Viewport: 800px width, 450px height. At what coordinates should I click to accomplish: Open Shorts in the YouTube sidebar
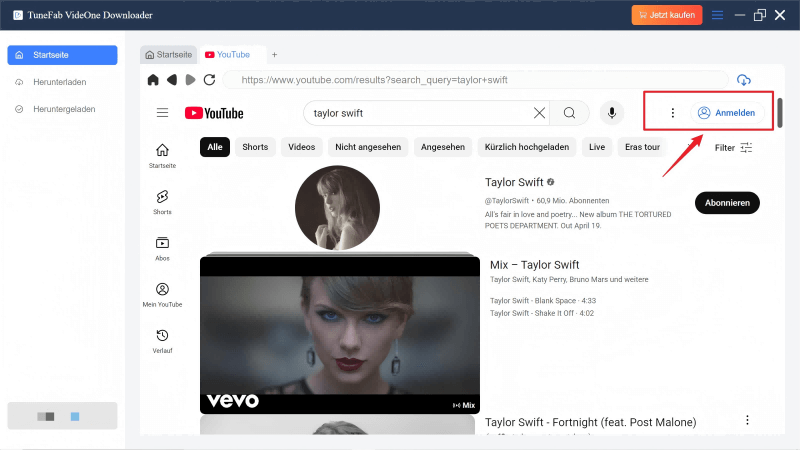[162, 202]
